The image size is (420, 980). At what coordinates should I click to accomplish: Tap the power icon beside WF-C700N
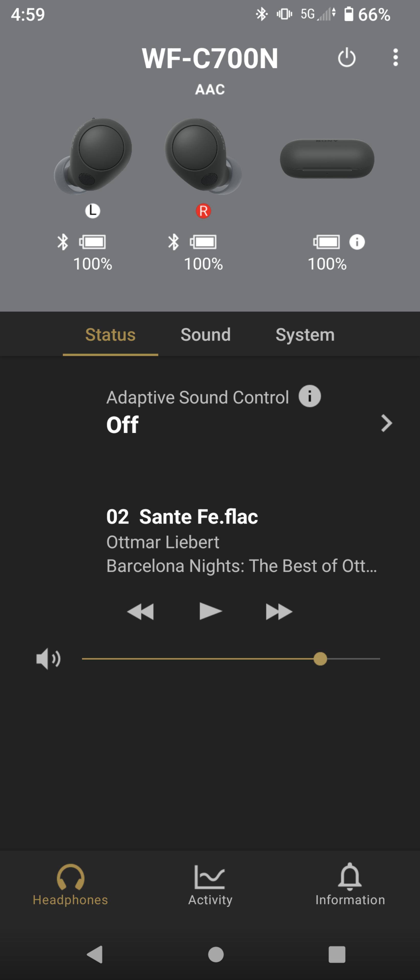[x=346, y=58]
